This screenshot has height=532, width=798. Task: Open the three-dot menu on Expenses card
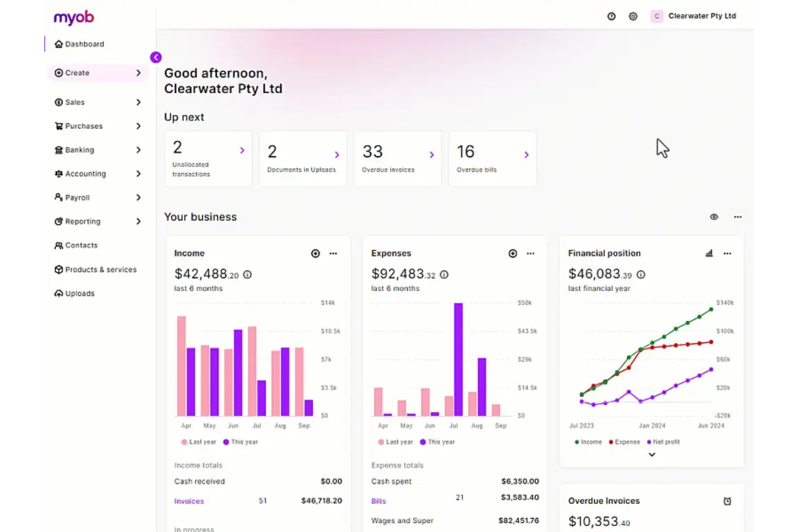pyautogui.click(x=531, y=253)
